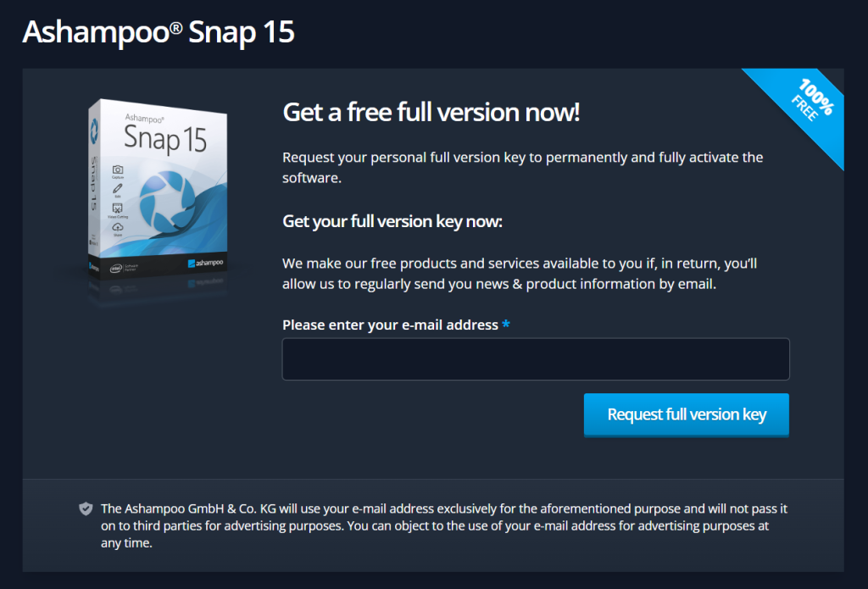Click the Video Cutting scissors icon
This screenshot has height=589, width=868.
117,208
